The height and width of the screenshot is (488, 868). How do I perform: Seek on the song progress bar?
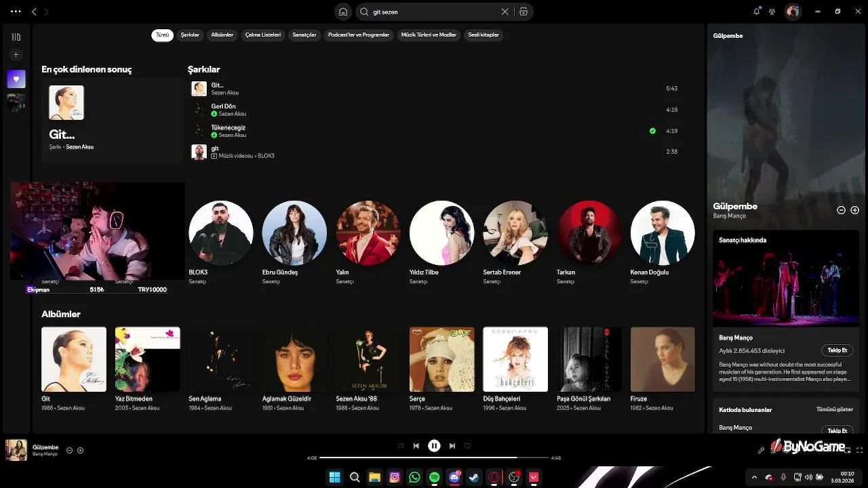pos(434,457)
